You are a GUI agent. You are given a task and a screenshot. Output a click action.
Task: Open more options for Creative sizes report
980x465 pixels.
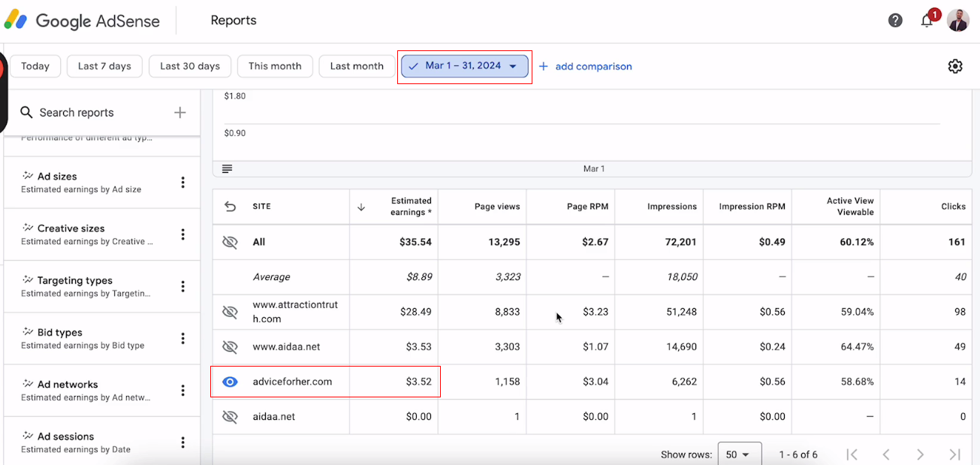pyautogui.click(x=182, y=234)
